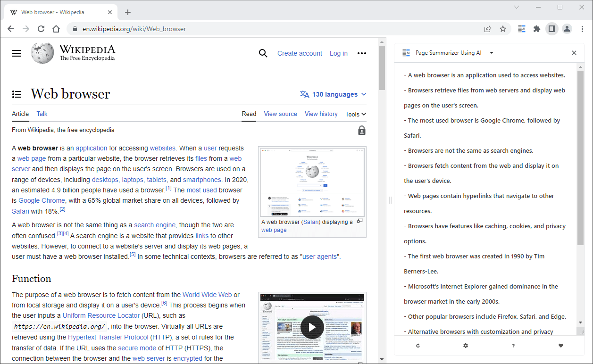The width and height of the screenshot is (593, 364).
Task: Select the Function section heading
Action: tap(32, 278)
